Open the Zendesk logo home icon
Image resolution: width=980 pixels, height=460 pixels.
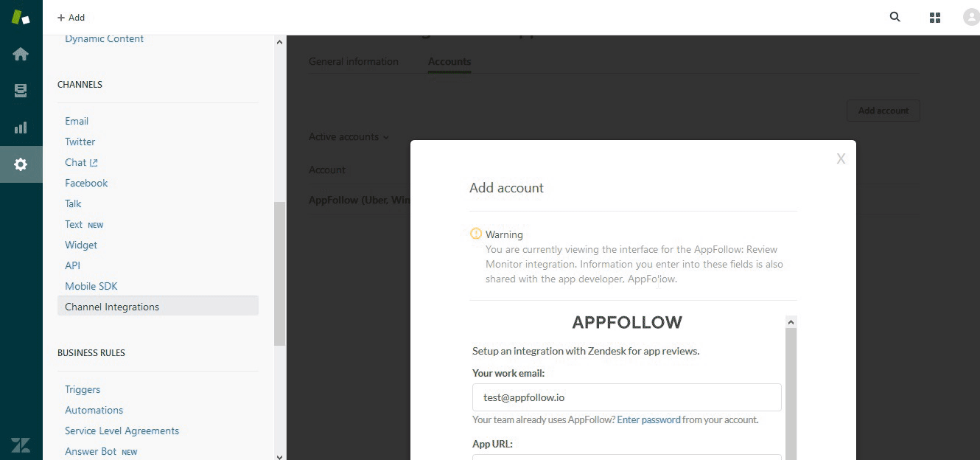coord(21,16)
